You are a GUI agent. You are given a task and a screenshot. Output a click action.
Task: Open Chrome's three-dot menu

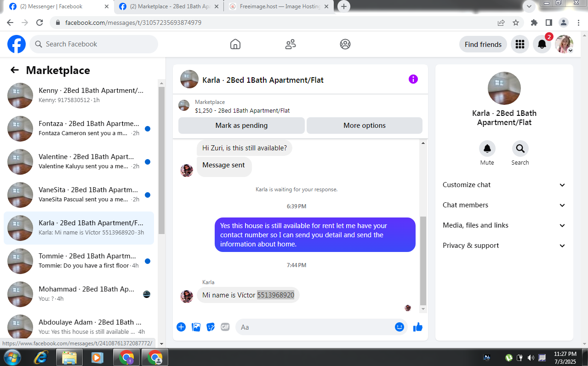(x=577, y=23)
